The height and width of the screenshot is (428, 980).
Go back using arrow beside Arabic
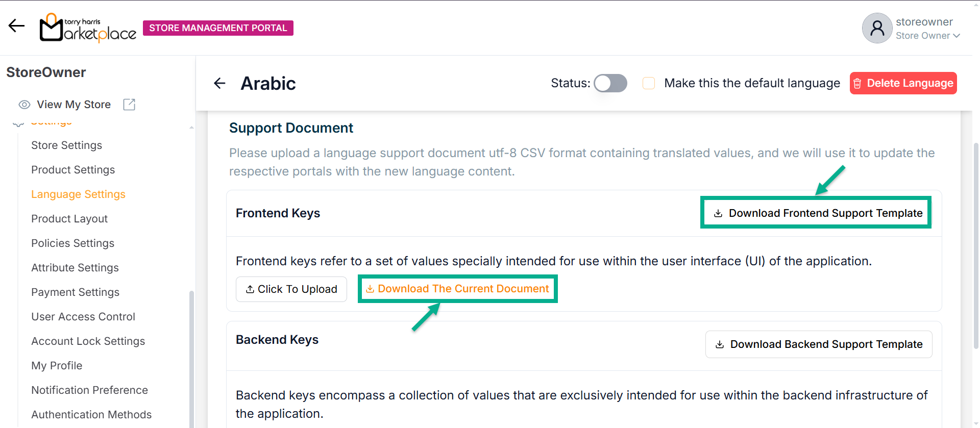point(219,83)
